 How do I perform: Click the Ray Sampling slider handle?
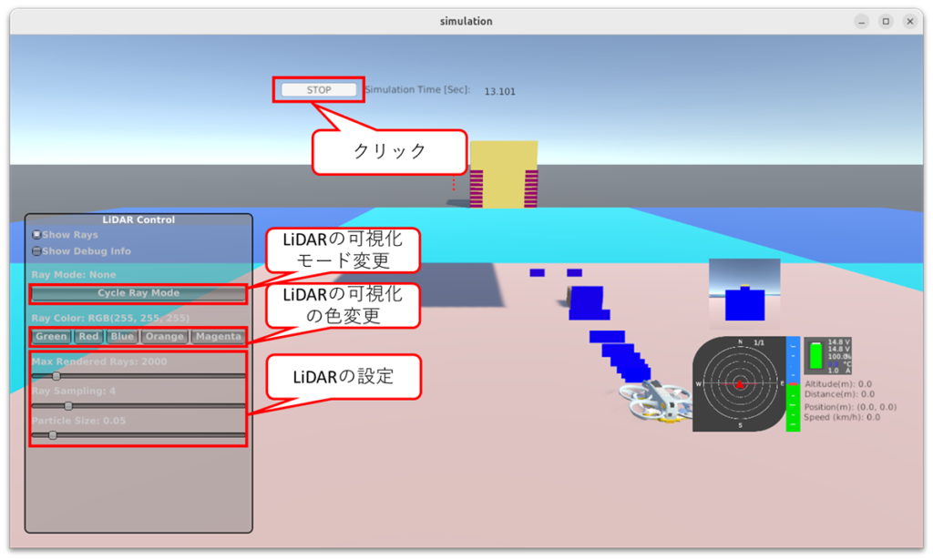coord(68,406)
